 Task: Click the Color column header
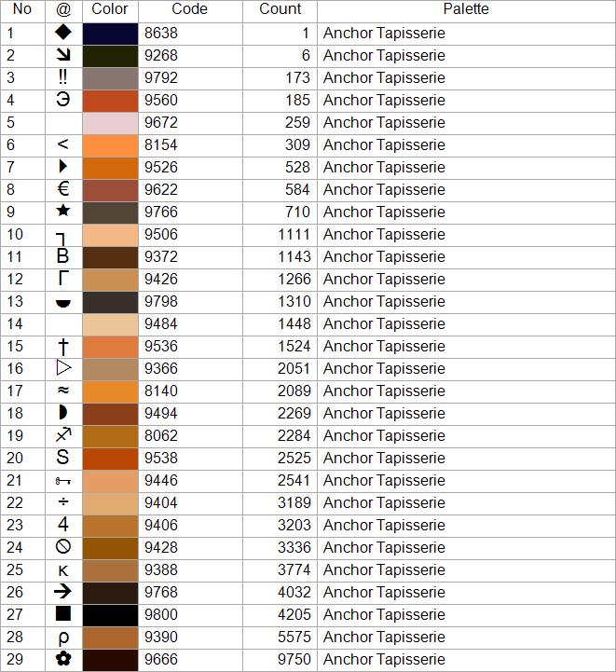point(110,9)
